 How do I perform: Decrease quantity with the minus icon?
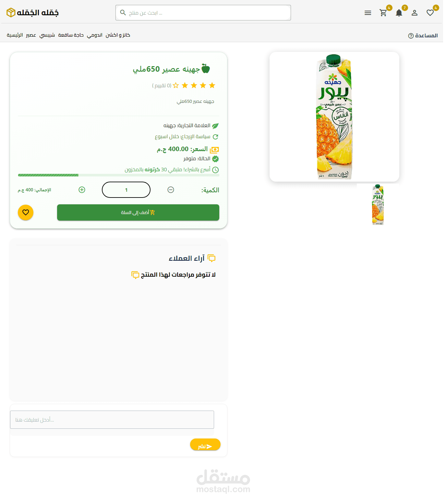(x=171, y=190)
